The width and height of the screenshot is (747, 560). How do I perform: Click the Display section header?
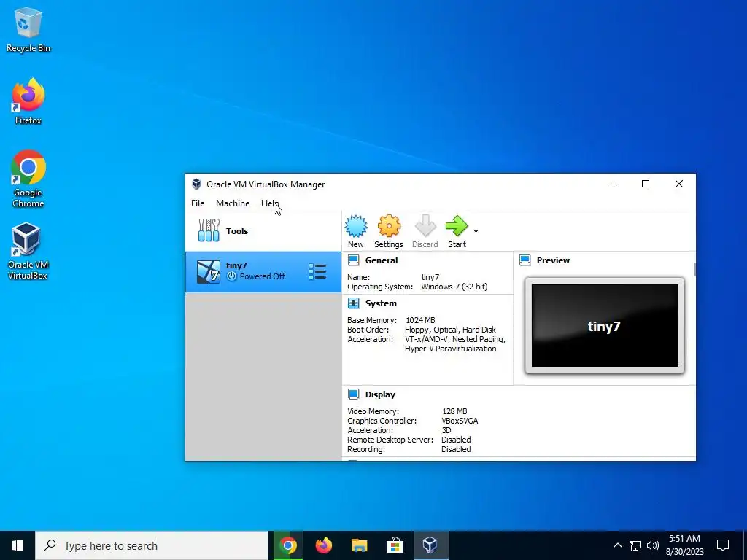(380, 394)
